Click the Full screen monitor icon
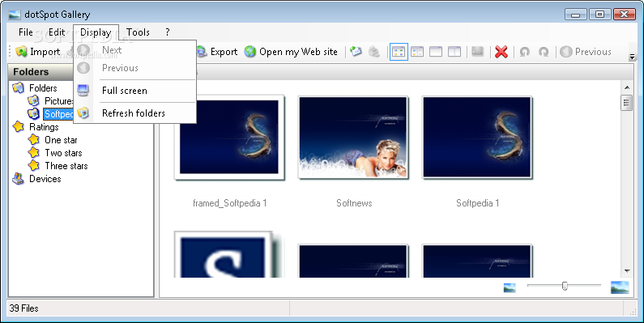The width and height of the screenshot is (644, 323). coord(83,91)
